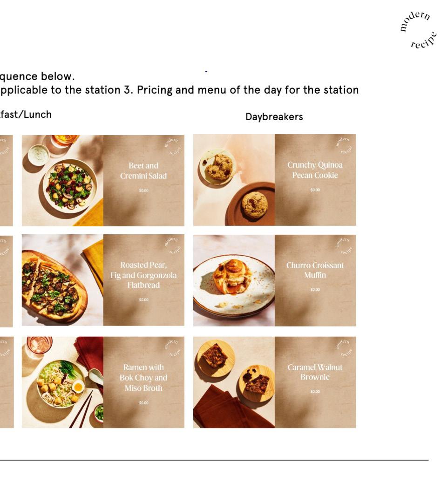Click the Crunchy Quinoa Pecan Cookie photo
Image resolution: width=448 pixels, height=503 pixels.
234,180
